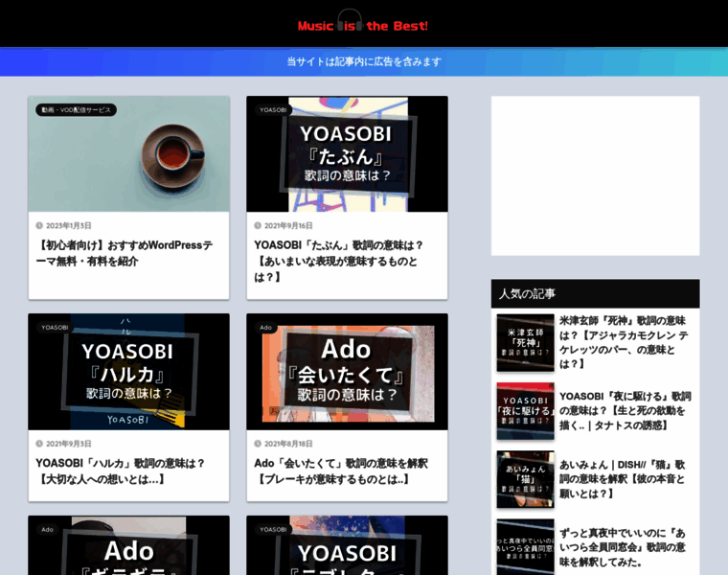Open the bottom-row YOASOBI thumbnail card
Screen dimensions: 728x575
click(348, 545)
